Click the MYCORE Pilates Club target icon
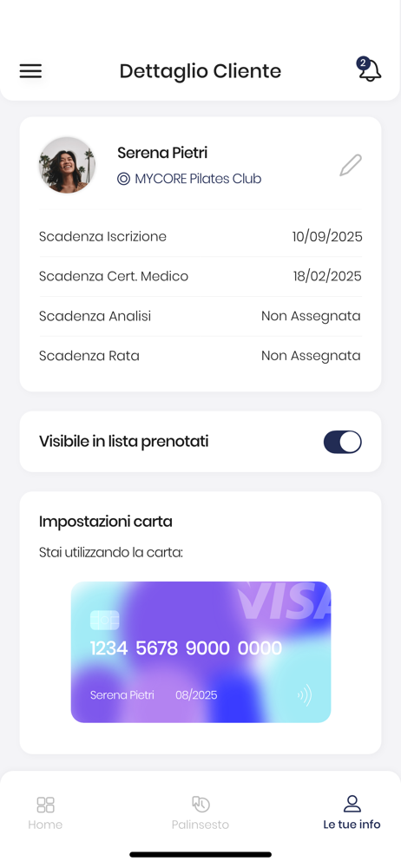This screenshot has width=401, height=868. tap(123, 179)
